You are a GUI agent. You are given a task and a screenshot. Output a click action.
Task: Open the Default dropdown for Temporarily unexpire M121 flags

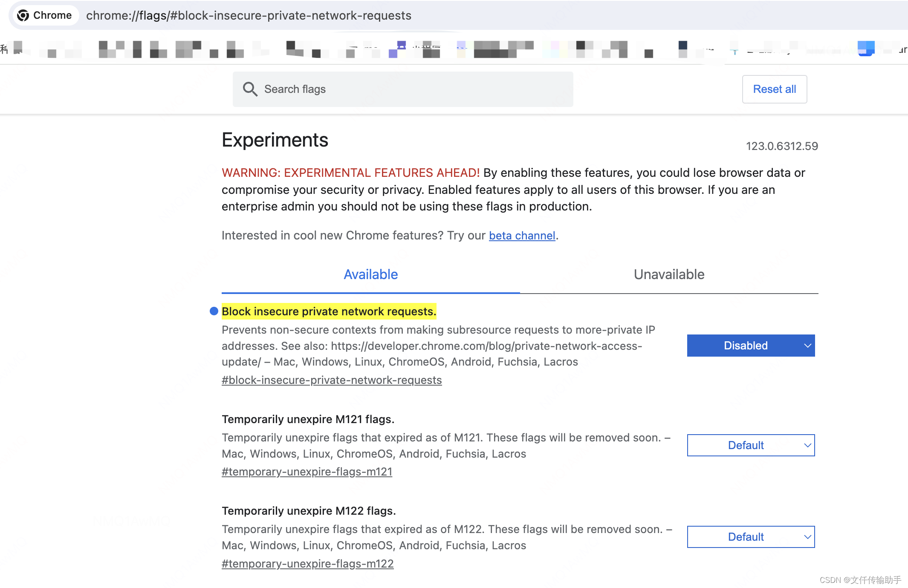tap(750, 445)
